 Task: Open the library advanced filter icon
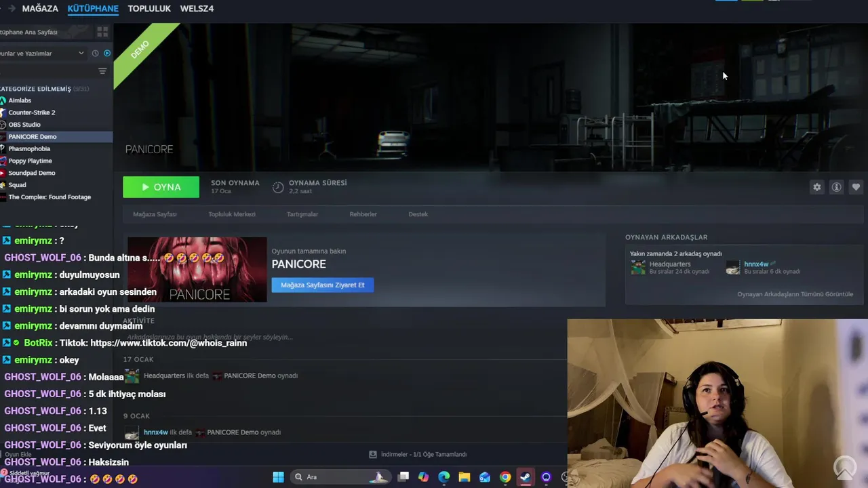[102, 71]
